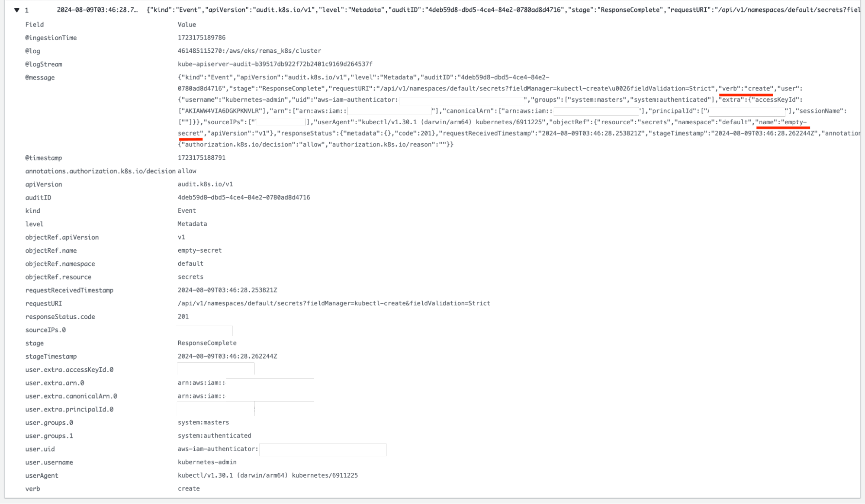
Task: Select the kind value Event
Action: click(187, 211)
